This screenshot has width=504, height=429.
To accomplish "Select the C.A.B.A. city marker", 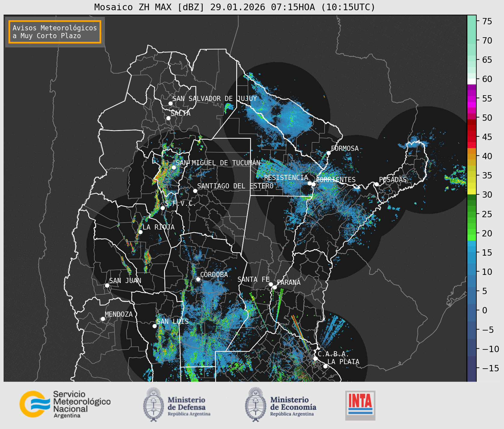I will pos(315,358).
